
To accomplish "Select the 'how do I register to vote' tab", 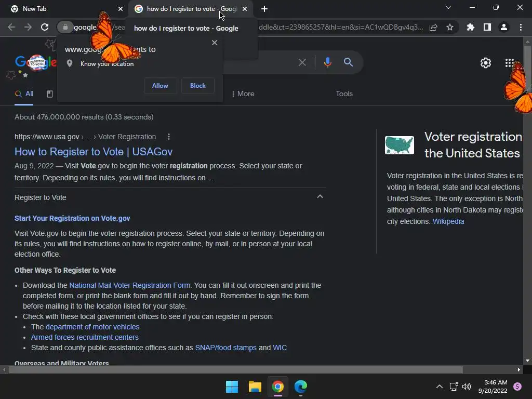I will [190, 9].
